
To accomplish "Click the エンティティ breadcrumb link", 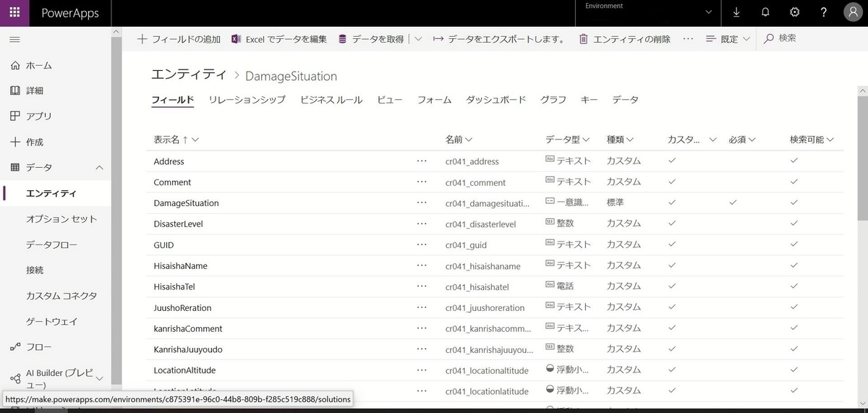I will pos(188,75).
